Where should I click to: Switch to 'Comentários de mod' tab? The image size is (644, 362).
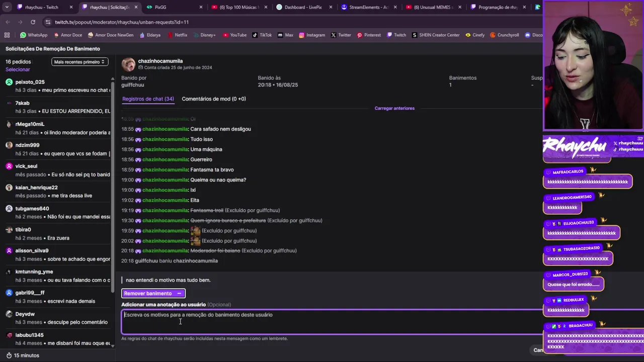(214, 99)
